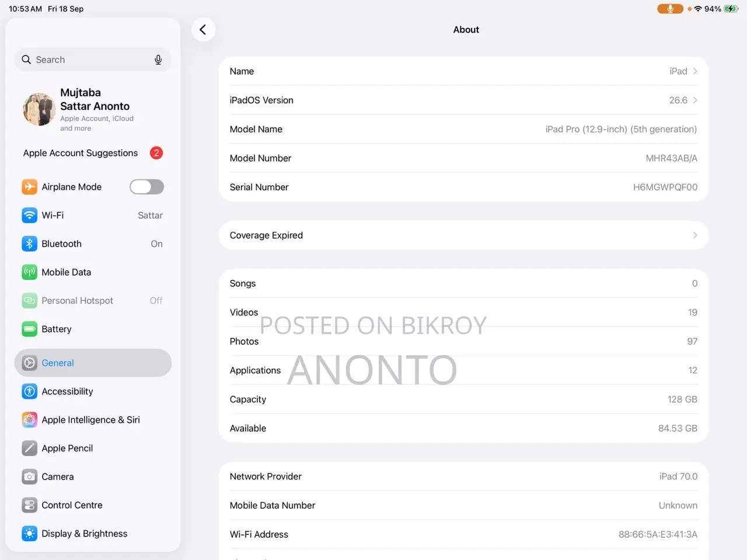Tap the Battery icon
The image size is (747, 560).
click(x=29, y=329)
